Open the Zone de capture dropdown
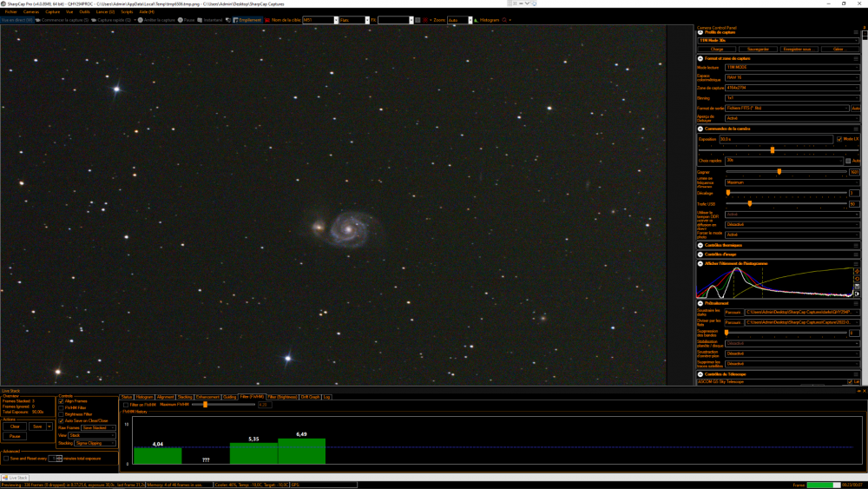Screen dimensions: 868x489 coord(792,88)
